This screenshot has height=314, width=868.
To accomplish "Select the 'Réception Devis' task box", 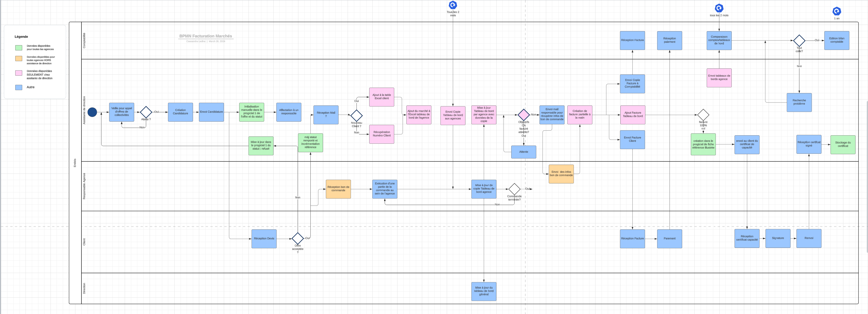I will pos(264,239).
